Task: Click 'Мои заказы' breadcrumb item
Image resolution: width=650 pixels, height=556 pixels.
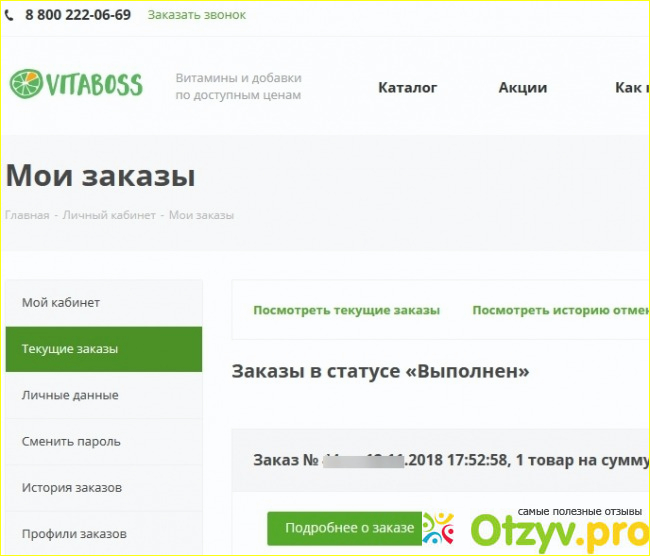Action: [x=201, y=215]
